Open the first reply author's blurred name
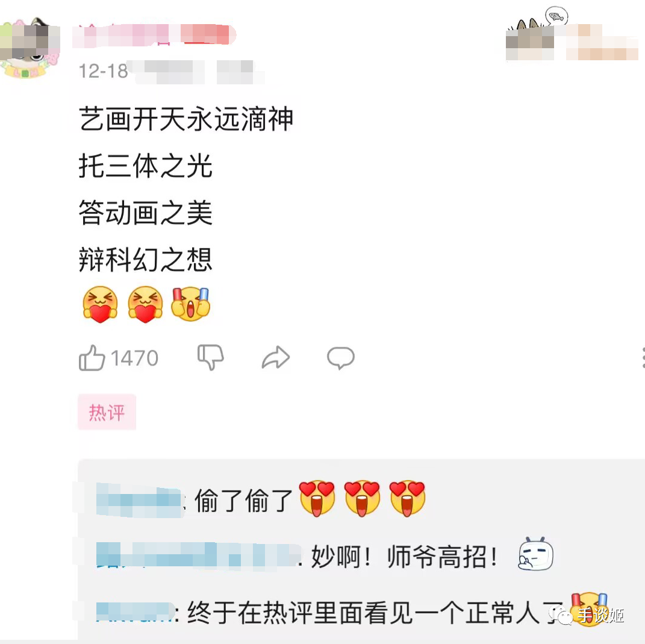 tap(139, 501)
